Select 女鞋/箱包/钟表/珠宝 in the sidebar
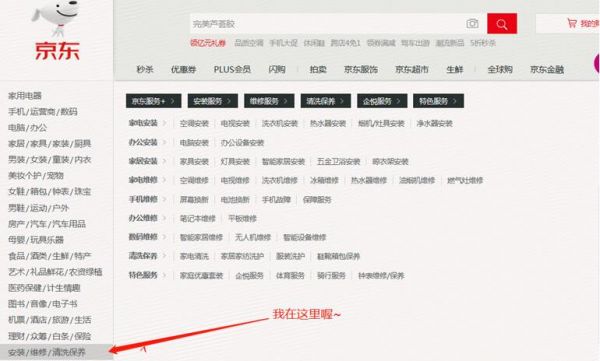Screen dimensions: 600x361 [x=49, y=192]
